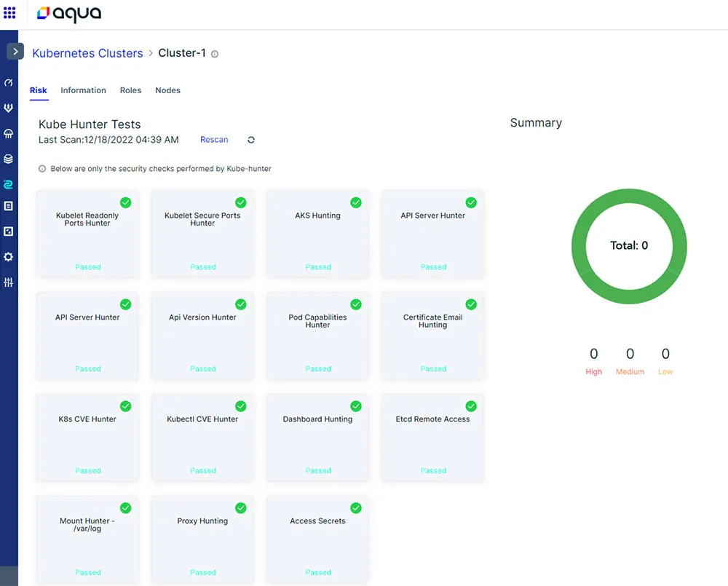Click the Certificate Email Hunting title

click(x=432, y=321)
